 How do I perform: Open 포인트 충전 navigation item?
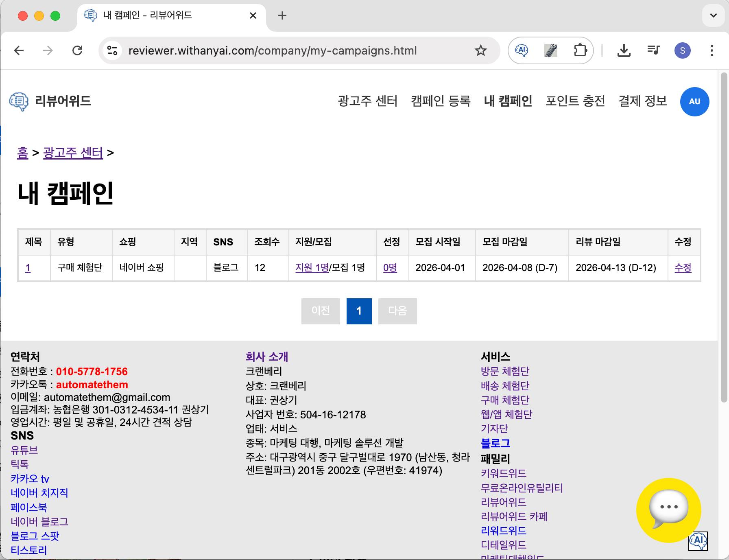pos(575,101)
